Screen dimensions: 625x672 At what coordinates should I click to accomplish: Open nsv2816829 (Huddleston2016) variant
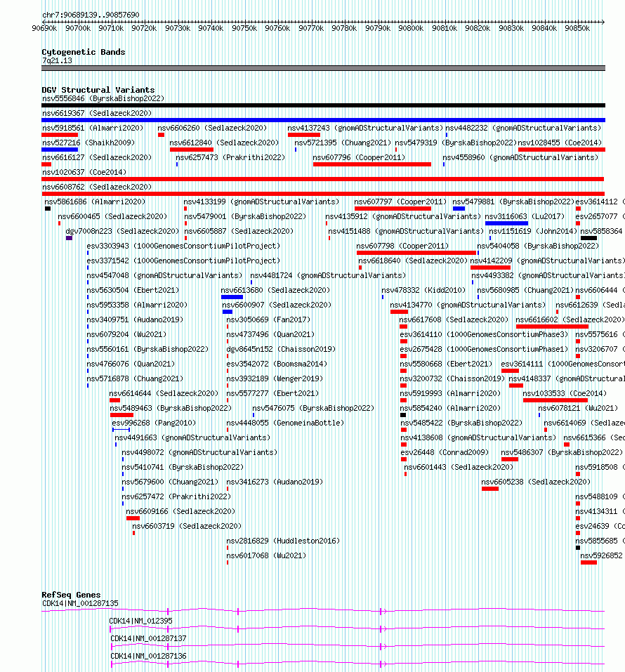[x=283, y=541]
